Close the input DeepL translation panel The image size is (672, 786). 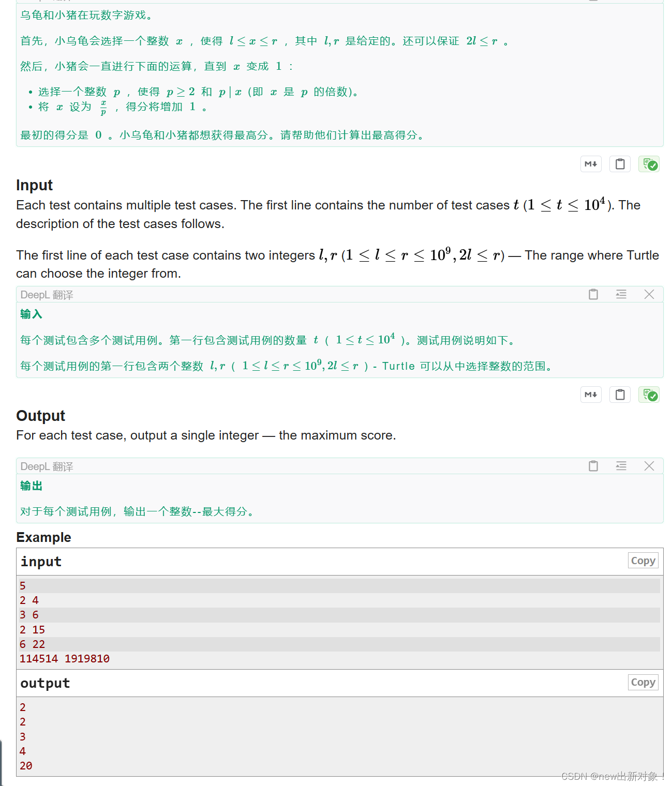click(x=649, y=294)
